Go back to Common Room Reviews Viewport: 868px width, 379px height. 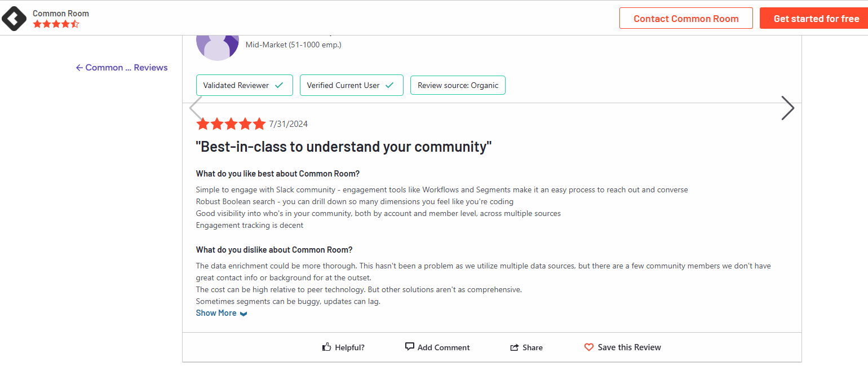point(122,68)
